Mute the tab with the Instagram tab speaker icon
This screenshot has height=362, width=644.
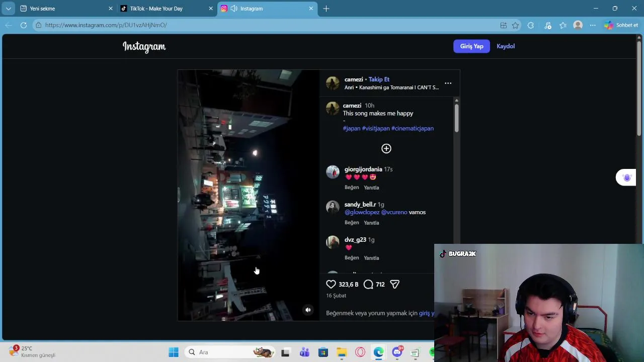[x=234, y=9]
